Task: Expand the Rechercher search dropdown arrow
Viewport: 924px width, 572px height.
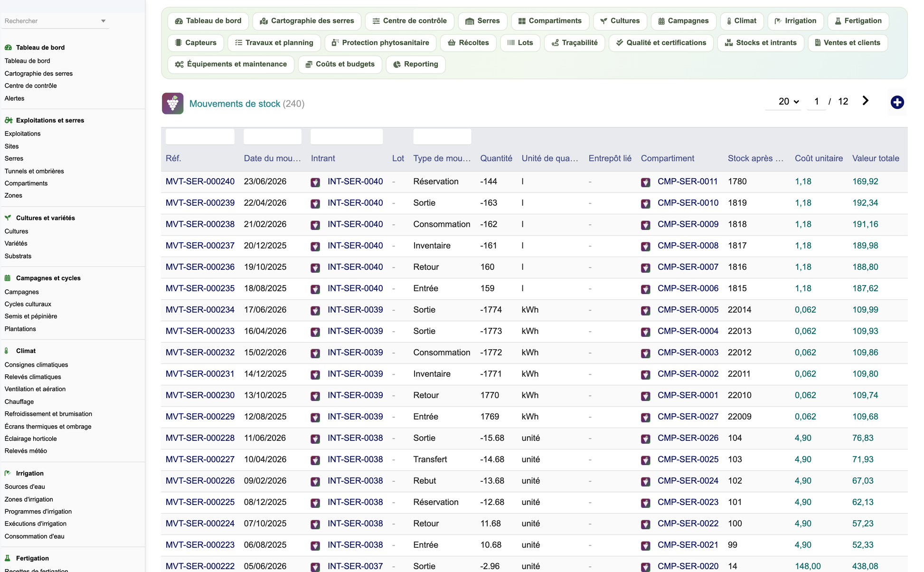Action: tap(103, 21)
